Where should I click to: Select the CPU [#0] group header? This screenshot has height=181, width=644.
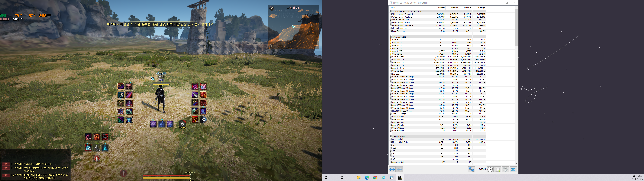(438, 37)
